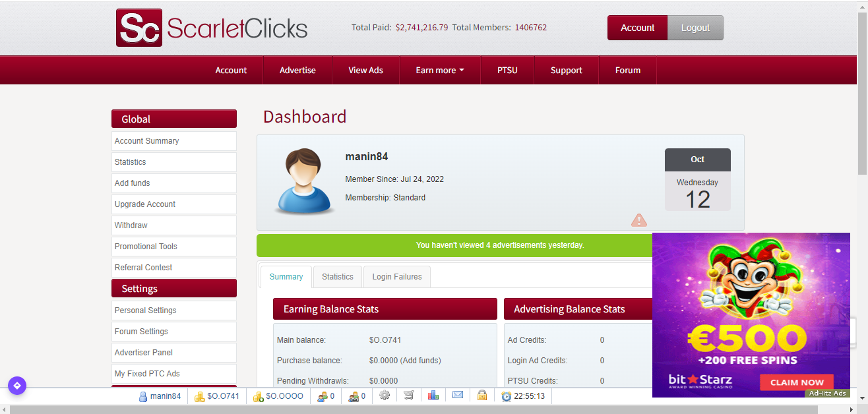Screen dimensions: 868x414
Task: Click the Logout button
Action: coord(695,28)
